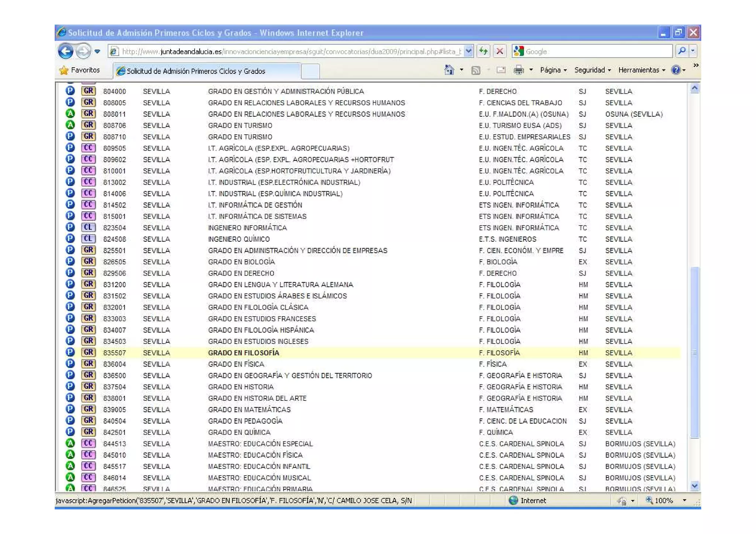756x534 pixels.
Task: Click the vertical scrollbar down arrow
Action: [x=694, y=486]
